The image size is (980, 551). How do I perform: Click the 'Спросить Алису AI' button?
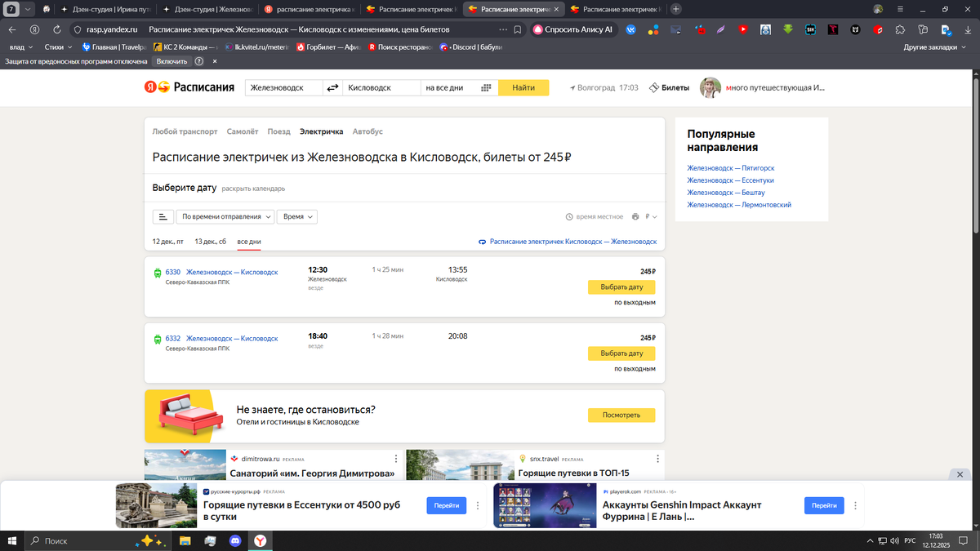tap(573, 29)
